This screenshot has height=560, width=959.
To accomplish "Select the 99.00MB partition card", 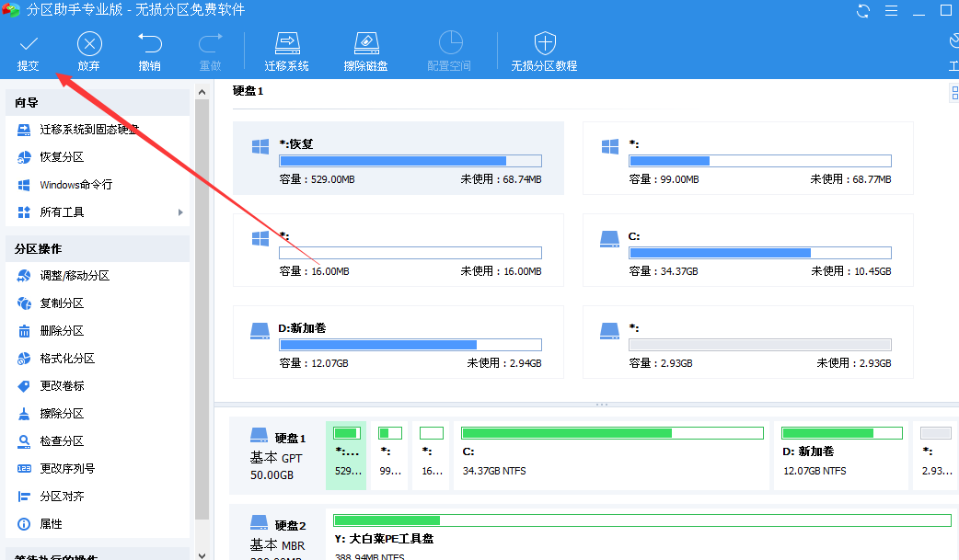I will (748, 158).
